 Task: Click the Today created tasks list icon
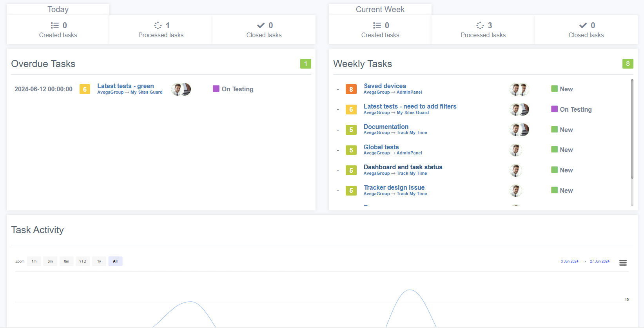tap(55, 25)
